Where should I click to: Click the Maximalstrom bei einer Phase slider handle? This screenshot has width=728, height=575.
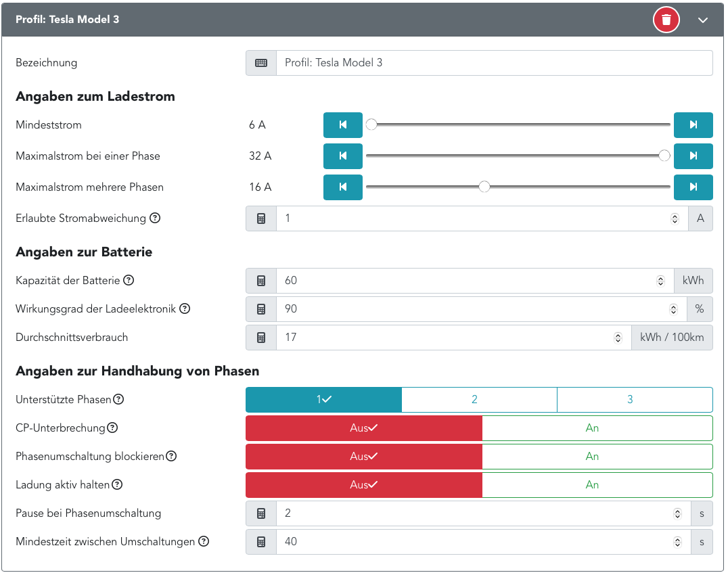(x=664, y=156)
